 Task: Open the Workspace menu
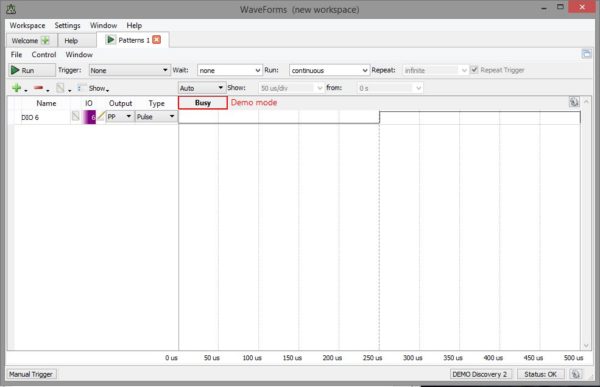27,26
